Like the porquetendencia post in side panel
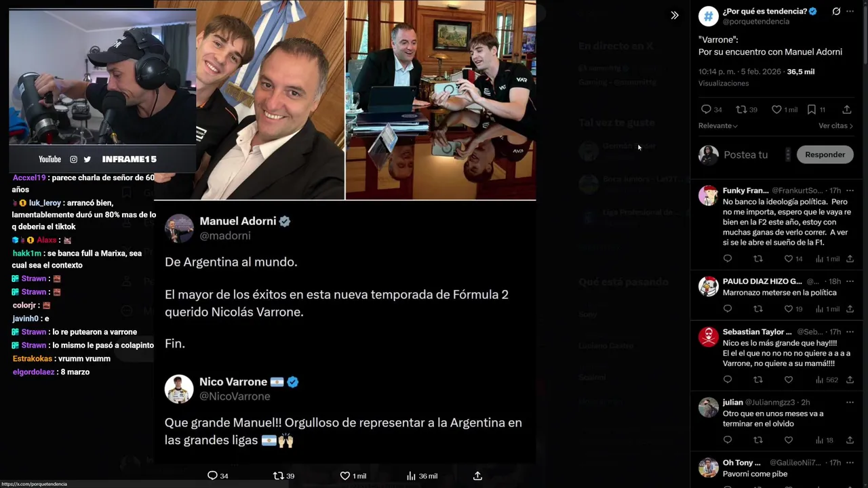This screenshot has width=868, height=488. click(777, 109)
